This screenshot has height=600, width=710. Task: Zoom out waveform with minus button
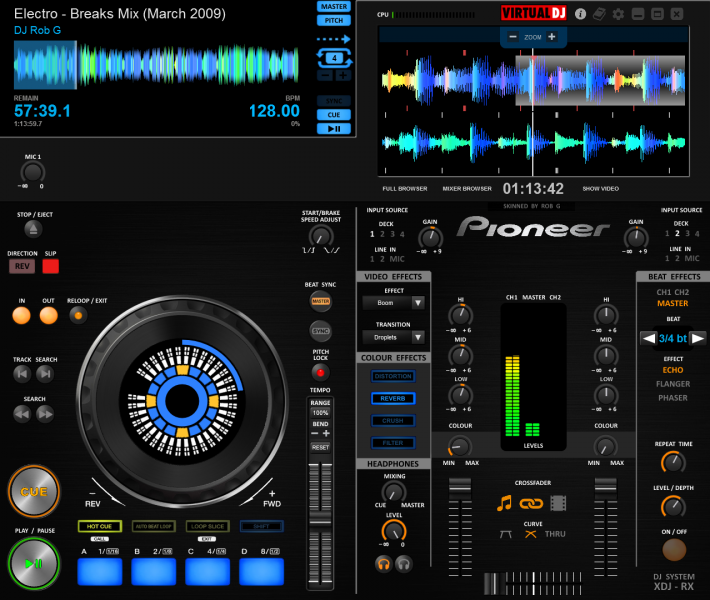click(513, 37)
